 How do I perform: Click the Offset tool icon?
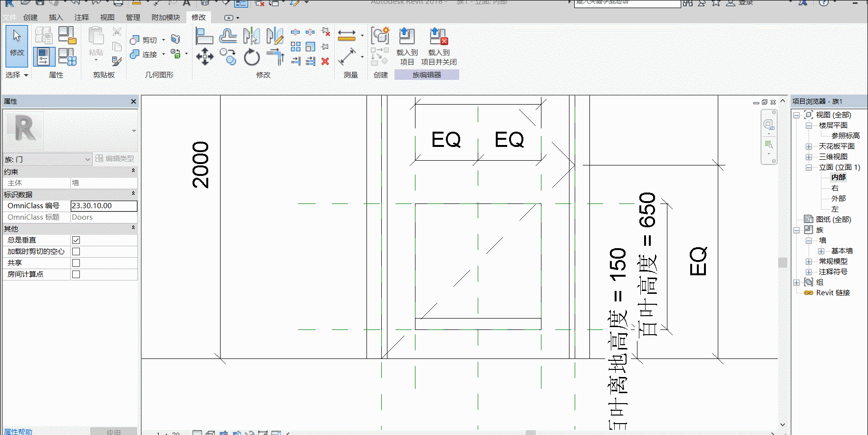click(228, 36)
